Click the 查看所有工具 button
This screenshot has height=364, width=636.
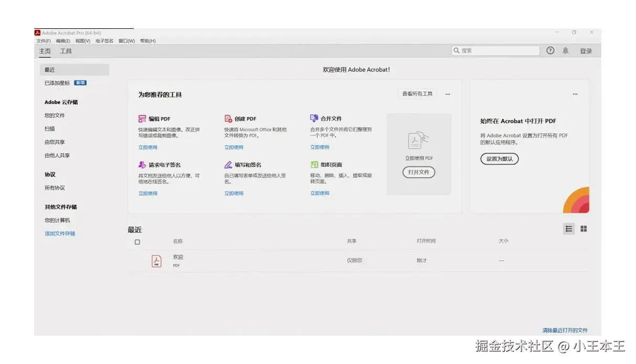tap(418, 94)
